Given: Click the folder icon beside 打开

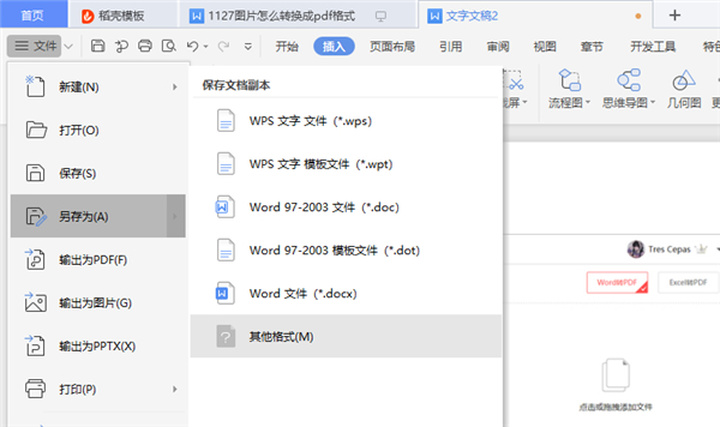Looking at the screenshot, I should pos(36,130).
